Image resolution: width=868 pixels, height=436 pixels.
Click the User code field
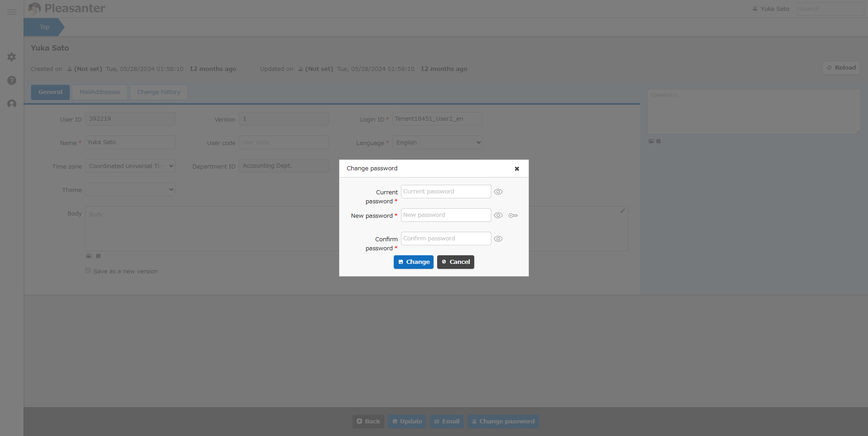click(284, 142)
